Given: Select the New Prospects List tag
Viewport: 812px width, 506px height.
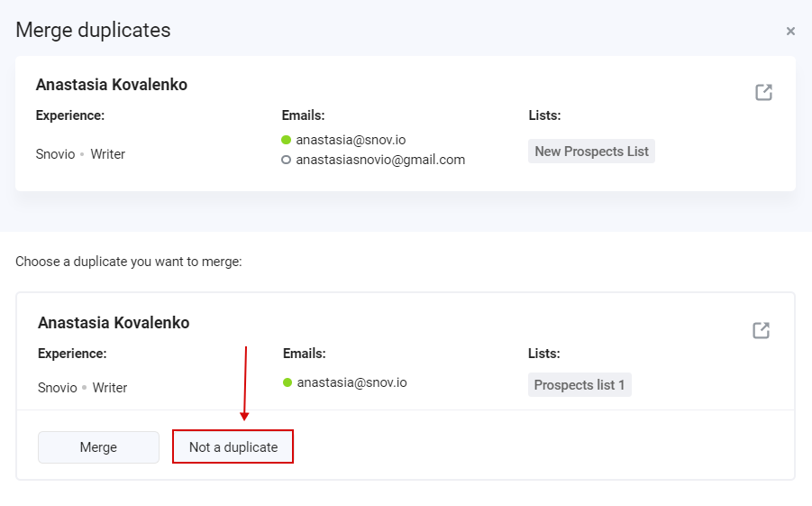Looking at the screenshot, I should click(591, 152).
